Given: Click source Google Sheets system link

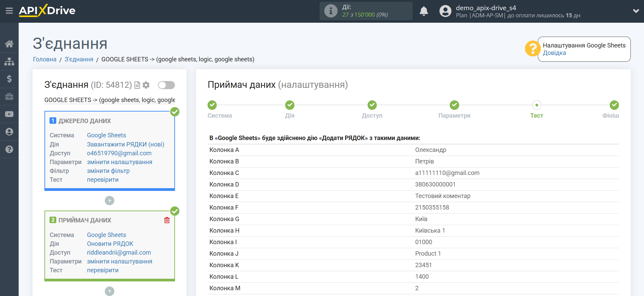Looking at the screenshot, I should [x=106, y=135].
